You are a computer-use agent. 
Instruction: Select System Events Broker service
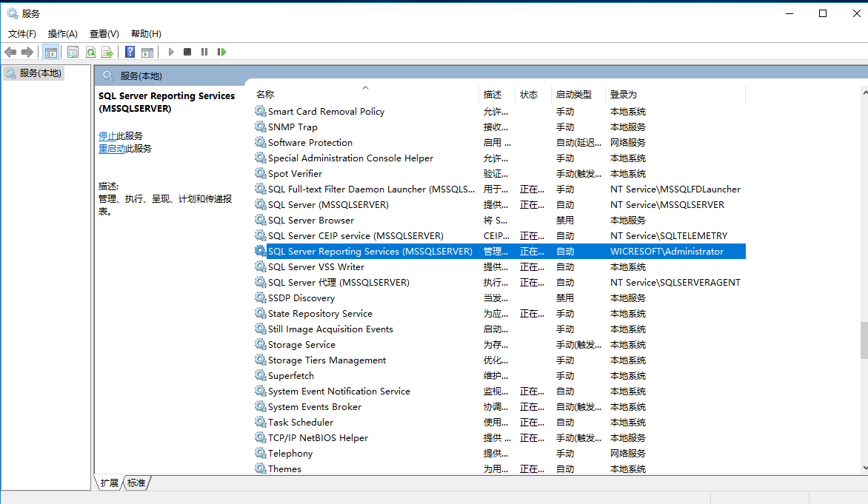(x=500, y=406)
